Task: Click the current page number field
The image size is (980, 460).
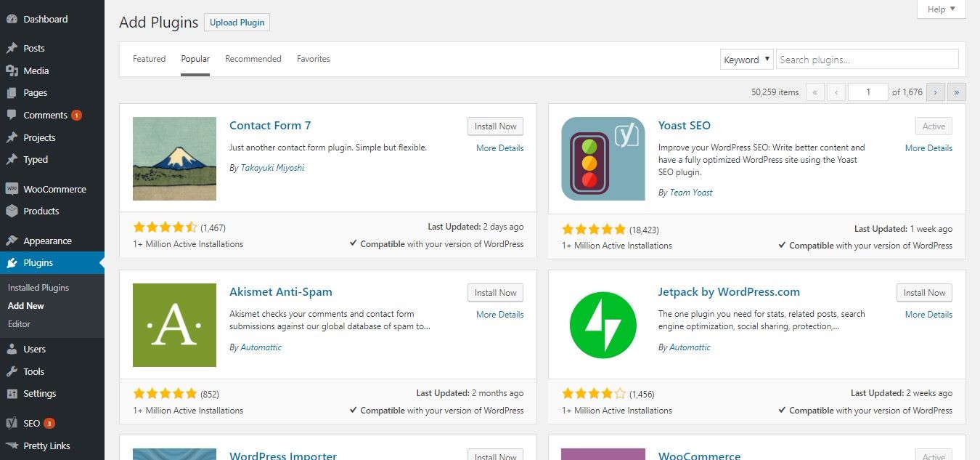Action: coord(868,92)
